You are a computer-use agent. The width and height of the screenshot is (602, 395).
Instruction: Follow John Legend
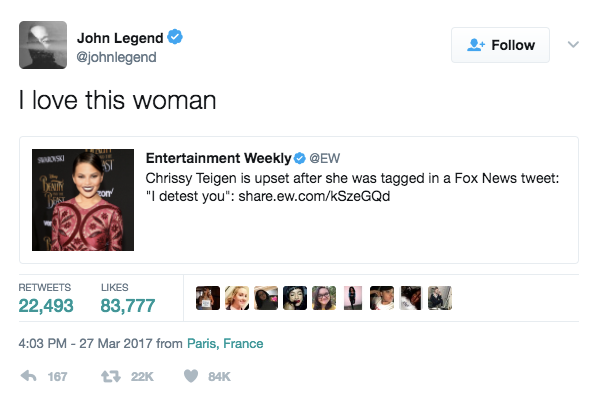[500, 45]
